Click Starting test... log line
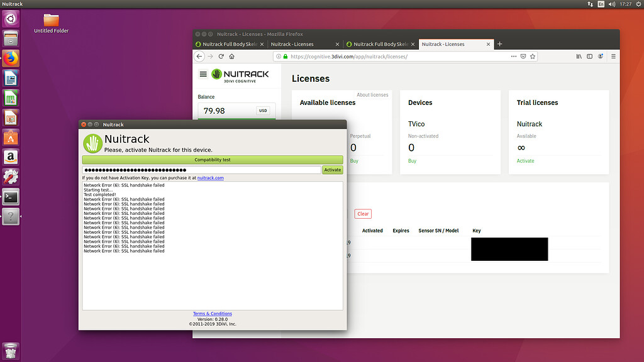Image resolution: width=644 pixels, height=362 pixels. click(98, 190)
